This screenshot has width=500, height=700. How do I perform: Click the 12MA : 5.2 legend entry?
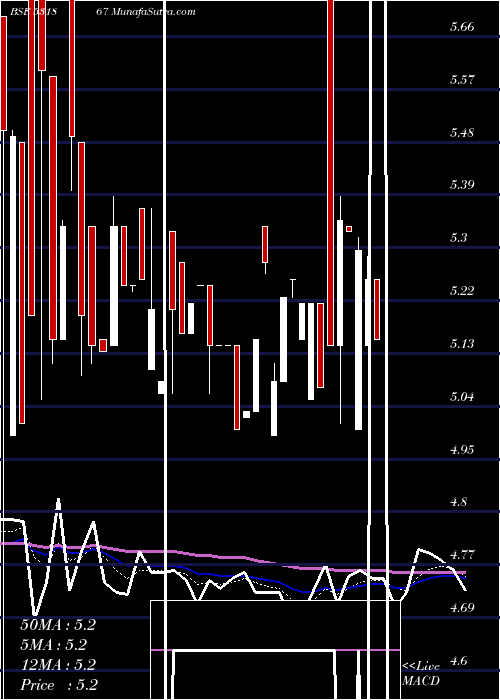pos(58,665)
